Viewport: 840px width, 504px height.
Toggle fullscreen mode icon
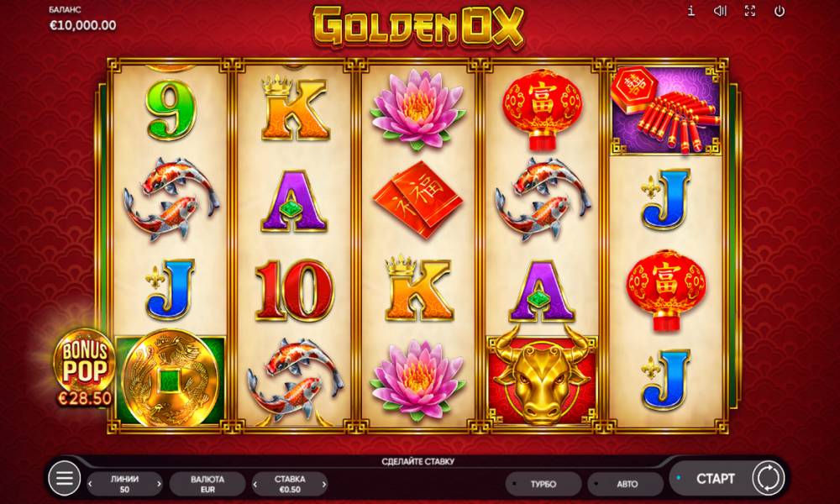[750, 11]
